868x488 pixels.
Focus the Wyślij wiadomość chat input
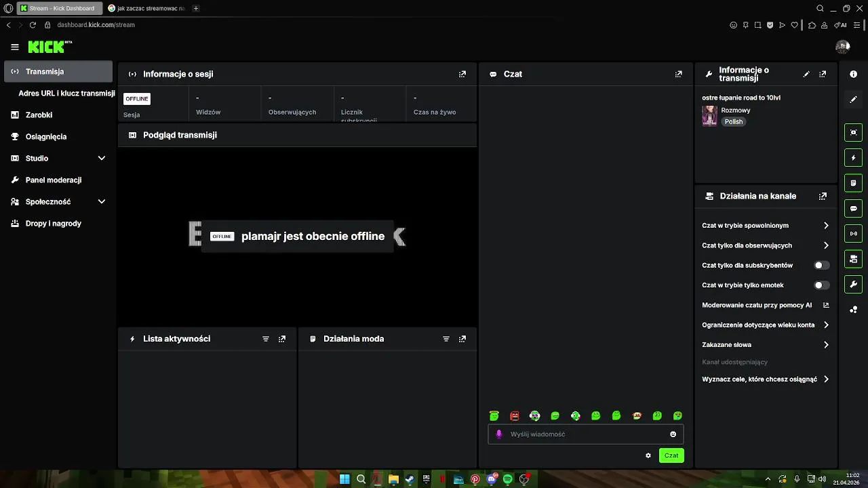tap(586, 434)
